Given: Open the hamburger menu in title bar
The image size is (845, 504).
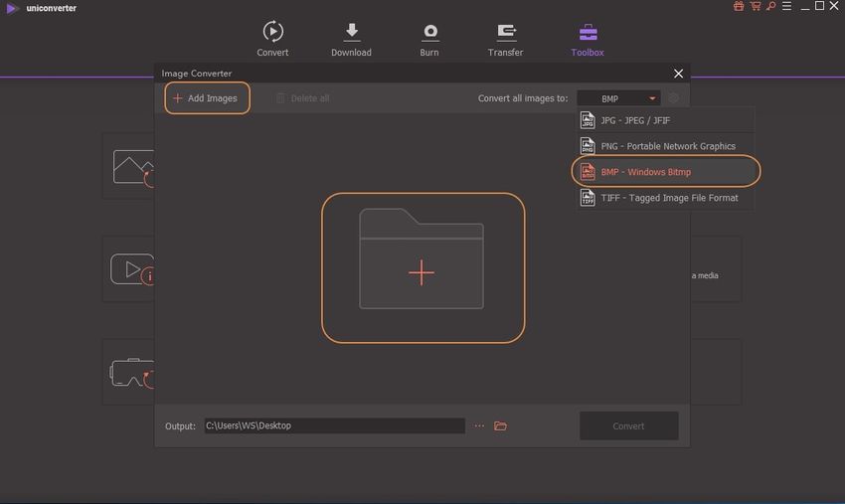Looking at the screenshot, I should 786,6.
